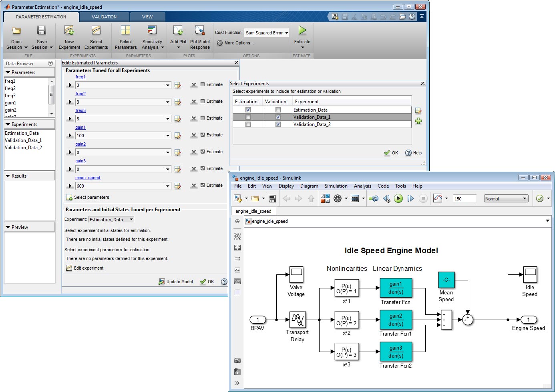Viewport: 555px width, 392px height.
Task: Click the Add Plot icon
Action: click(178, 30)
